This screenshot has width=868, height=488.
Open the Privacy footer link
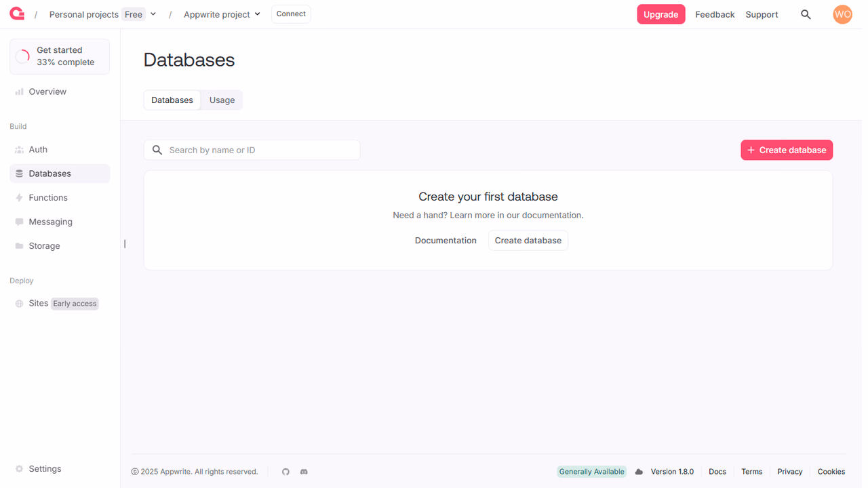pos(790,472)
